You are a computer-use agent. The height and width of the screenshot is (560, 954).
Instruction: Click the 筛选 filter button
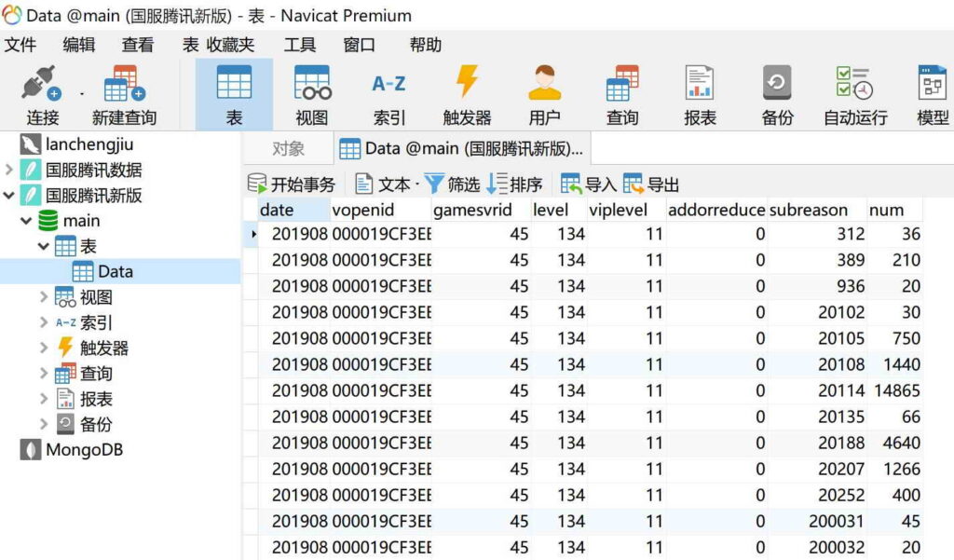coord(453,184)
